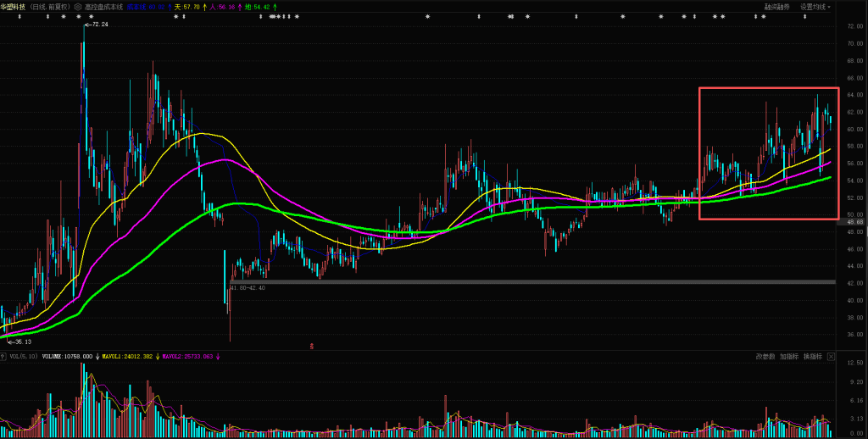The image size is (868, 439).
Task: Click the 华塑科技 stock name
Action: (13, 7)
